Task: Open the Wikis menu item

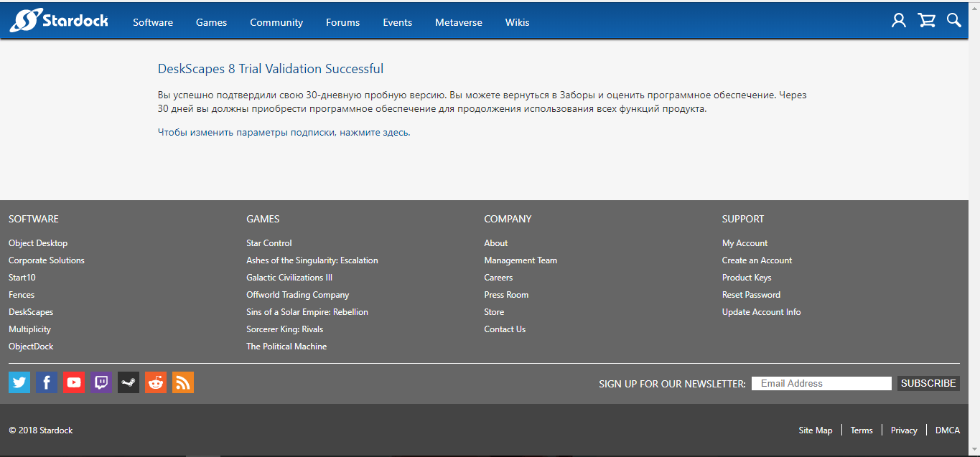Action: click(517, 22)
